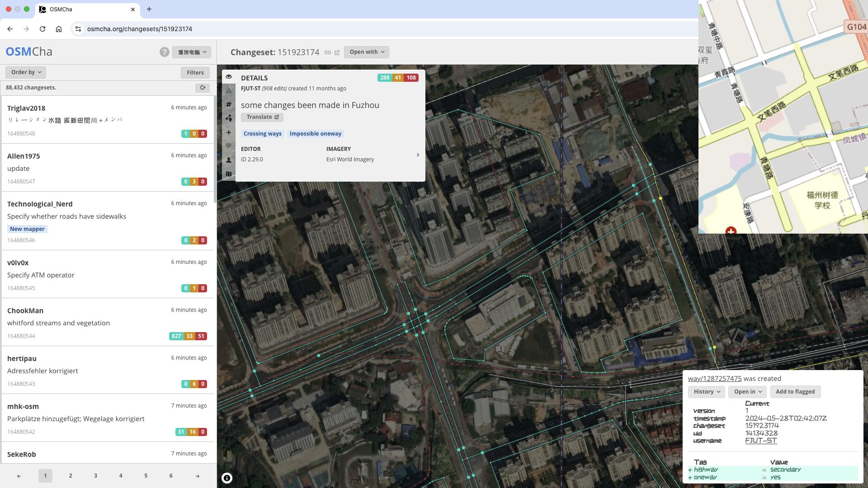Open the geometry changes panel icon
This screenshot has width=868, height=488.
point(229,118)
